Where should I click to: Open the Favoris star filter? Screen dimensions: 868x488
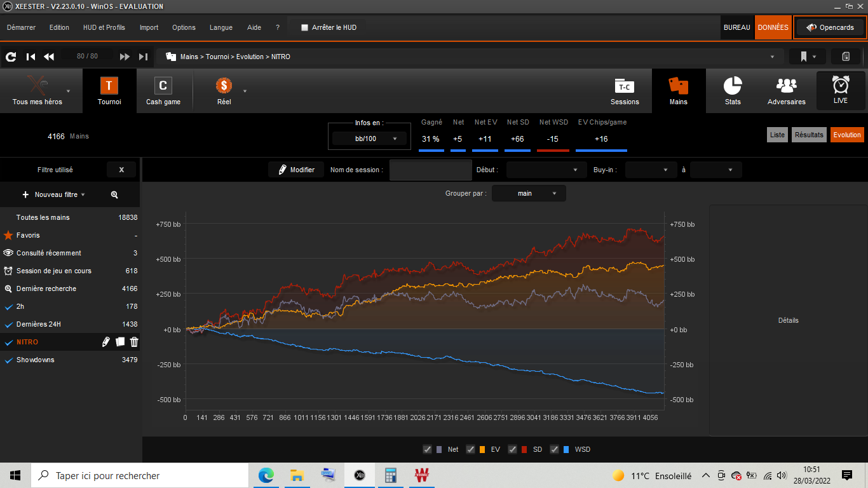(71, 235)
